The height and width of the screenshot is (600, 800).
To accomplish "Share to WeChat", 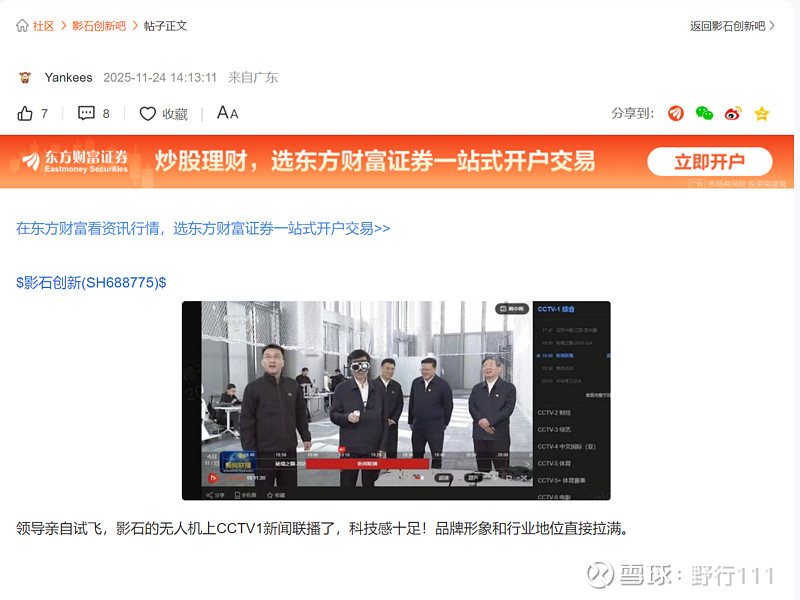I will coord(704,113).
